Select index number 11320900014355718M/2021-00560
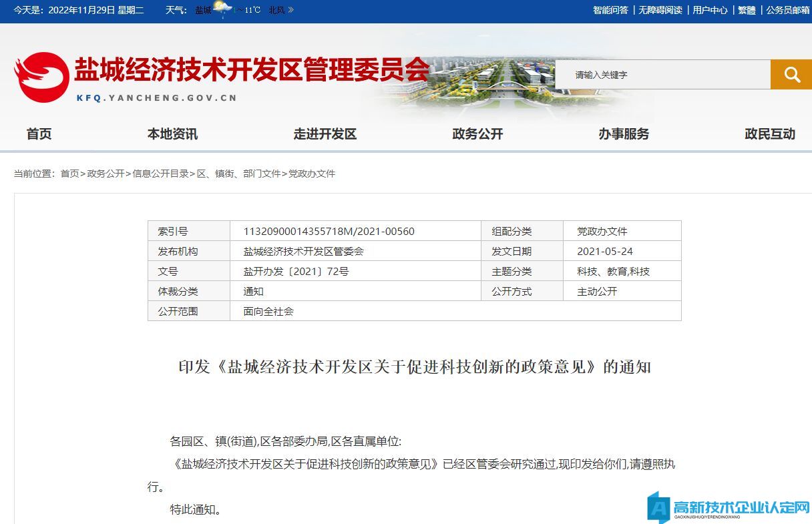 329,231
